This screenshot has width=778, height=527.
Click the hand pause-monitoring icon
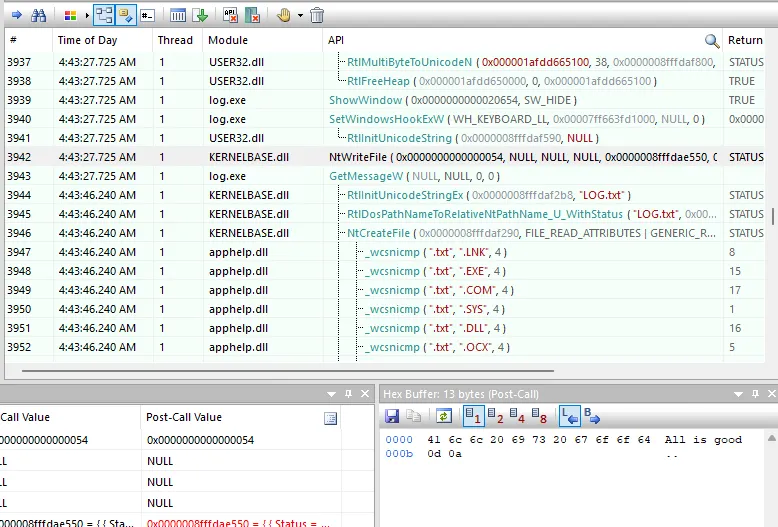coord(284,15)
